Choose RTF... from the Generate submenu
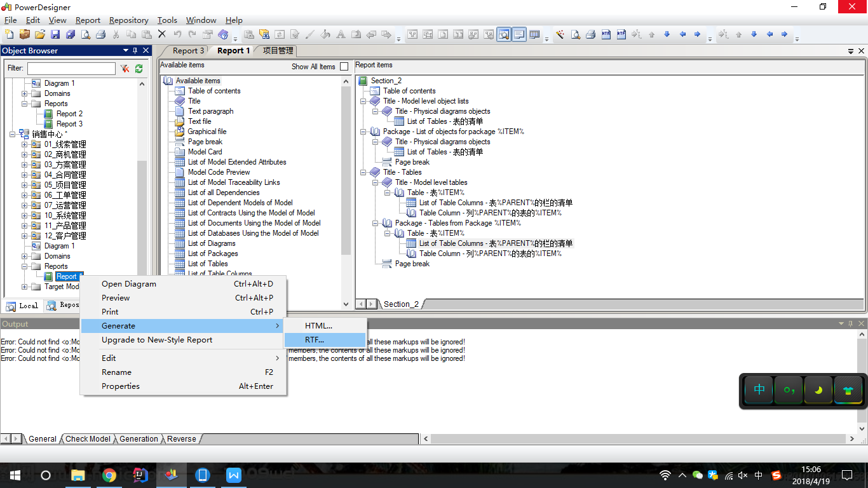868x488 pixels. click(x=325, y=340)
